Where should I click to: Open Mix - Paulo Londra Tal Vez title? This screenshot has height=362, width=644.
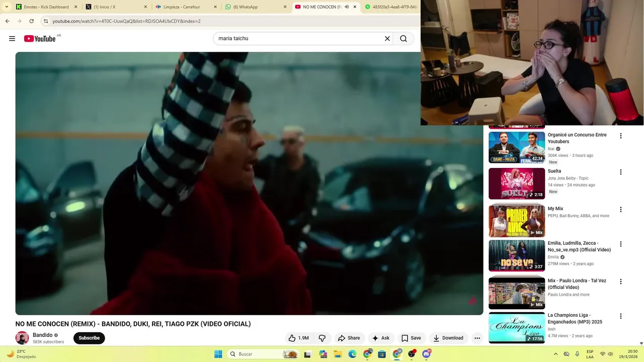click(577, 284)
